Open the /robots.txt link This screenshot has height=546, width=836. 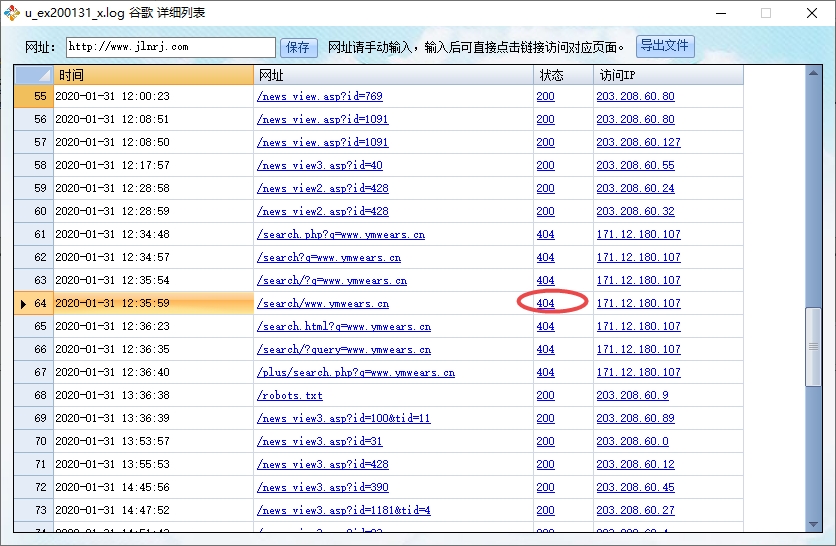(x=289, y=396)
